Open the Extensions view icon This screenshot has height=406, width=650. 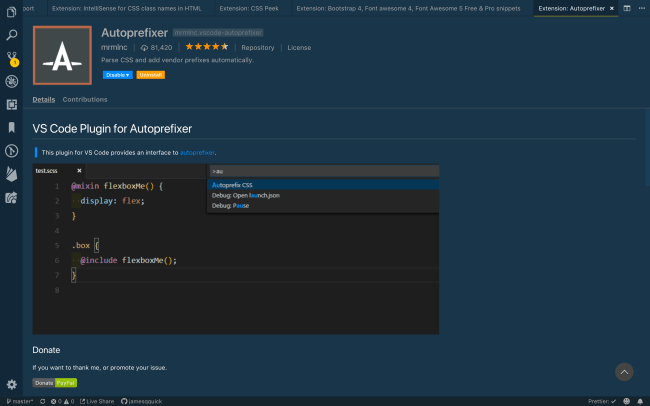[x=12, y=104]
